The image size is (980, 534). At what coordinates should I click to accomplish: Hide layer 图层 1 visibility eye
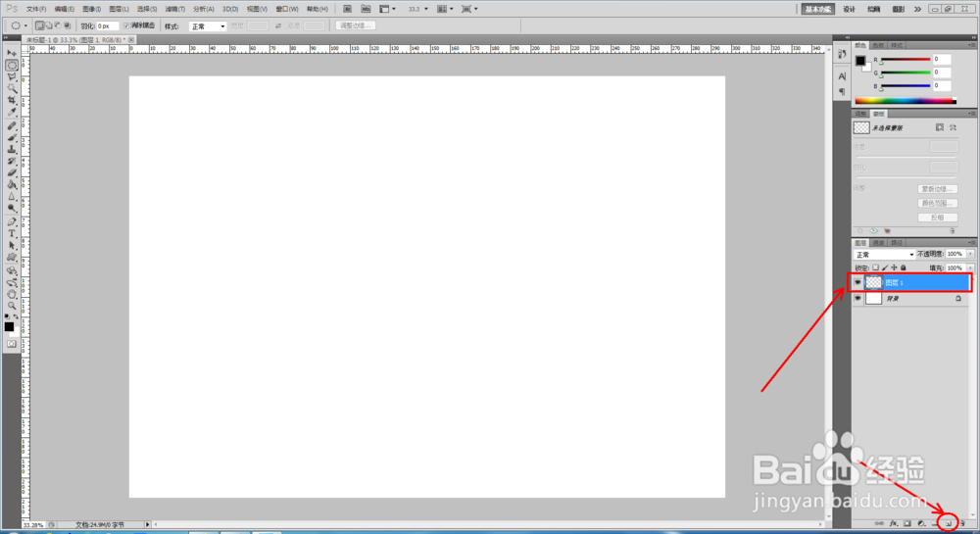[857, 282]
